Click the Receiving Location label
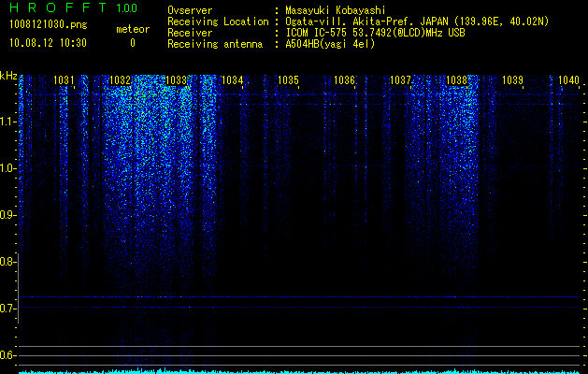Viewport: 588px width, 374px height. pyautogui.click(x=218, y=22)
